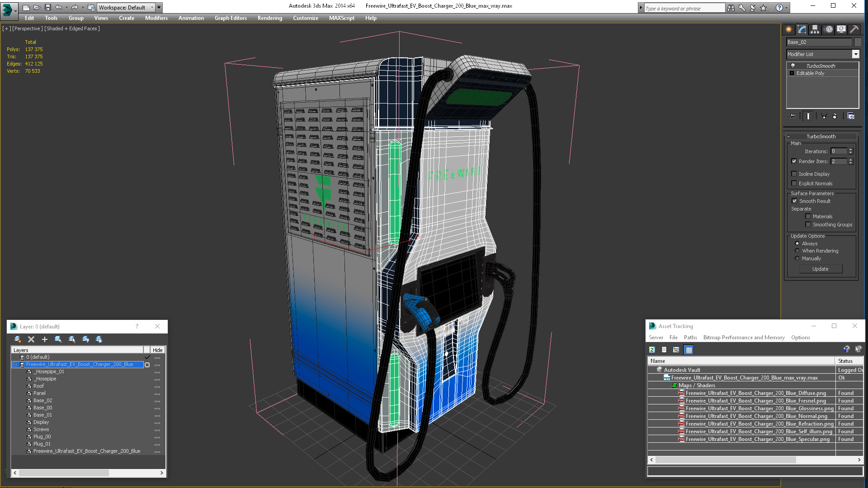868x488 pixels.
Task: Click the keyword search input field
Action: click(x=684, y=8)
